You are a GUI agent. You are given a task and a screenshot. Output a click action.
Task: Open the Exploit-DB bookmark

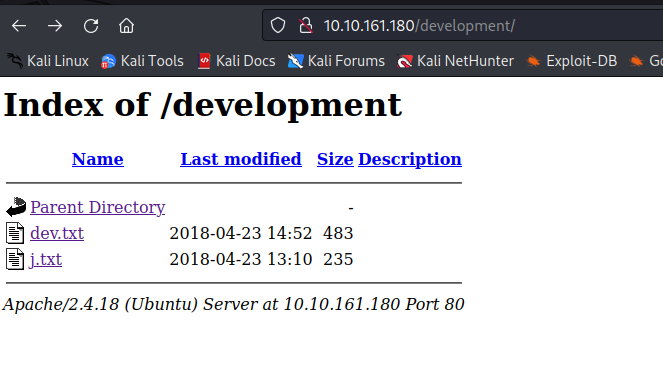[x=572, y=61]
